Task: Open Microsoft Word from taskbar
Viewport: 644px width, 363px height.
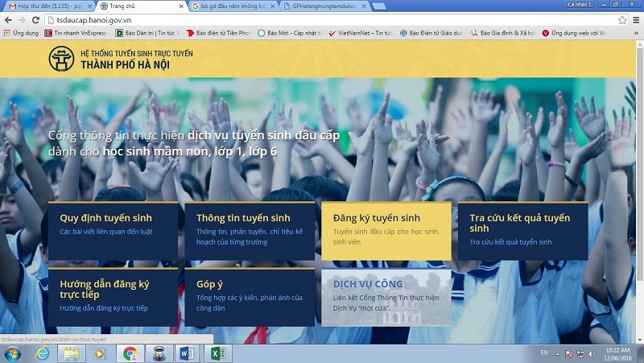Action: pos(186,353)
